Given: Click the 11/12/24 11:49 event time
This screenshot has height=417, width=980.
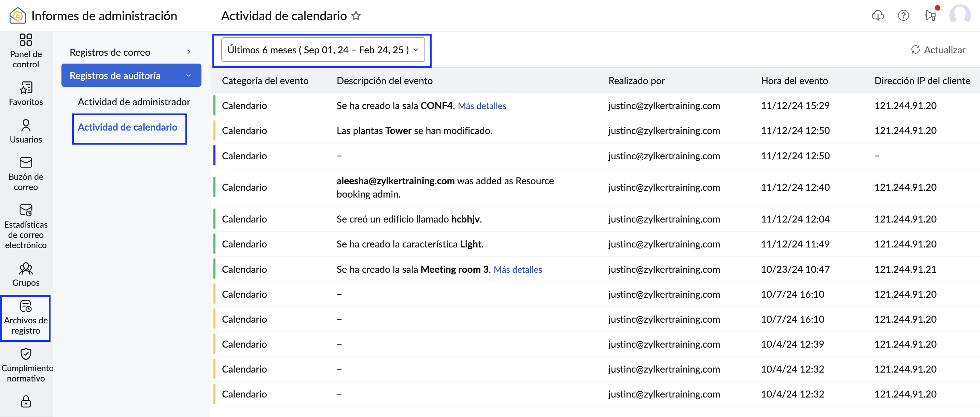Looking at the screenshot, I should coord(795,244).
